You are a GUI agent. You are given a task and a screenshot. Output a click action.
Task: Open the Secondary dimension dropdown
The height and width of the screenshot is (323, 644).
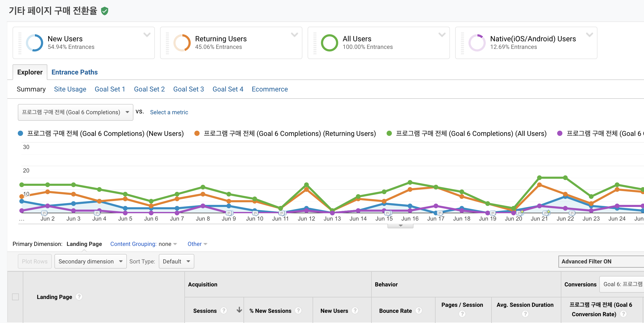[91, 261]
